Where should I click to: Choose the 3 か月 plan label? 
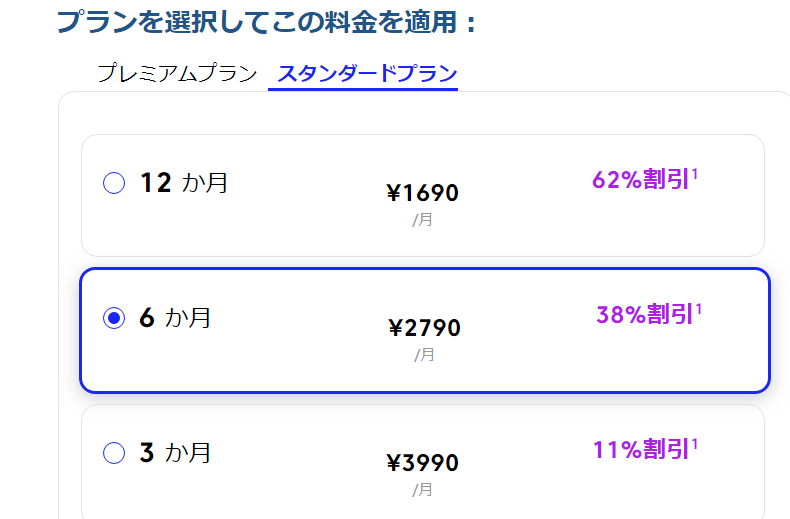175,453
